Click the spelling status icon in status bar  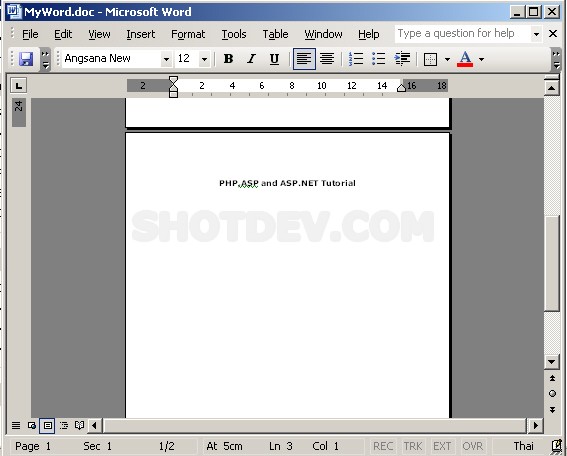click(x=557, y=446)
